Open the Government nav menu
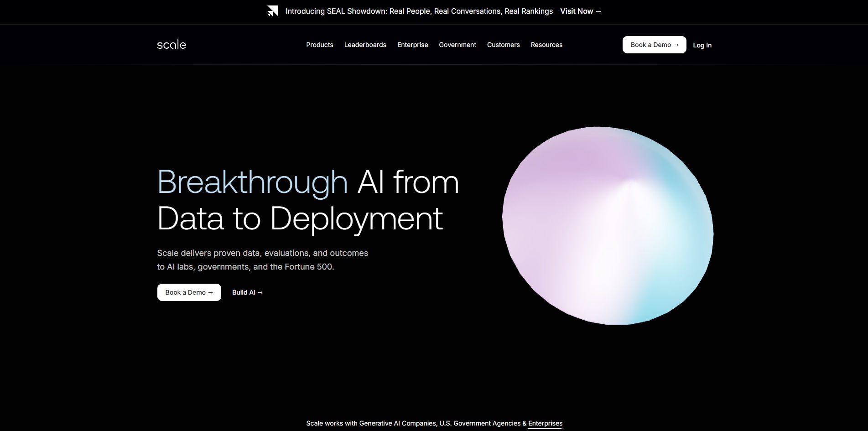Screen dimensions: 868x431 [x=457, y=45]
